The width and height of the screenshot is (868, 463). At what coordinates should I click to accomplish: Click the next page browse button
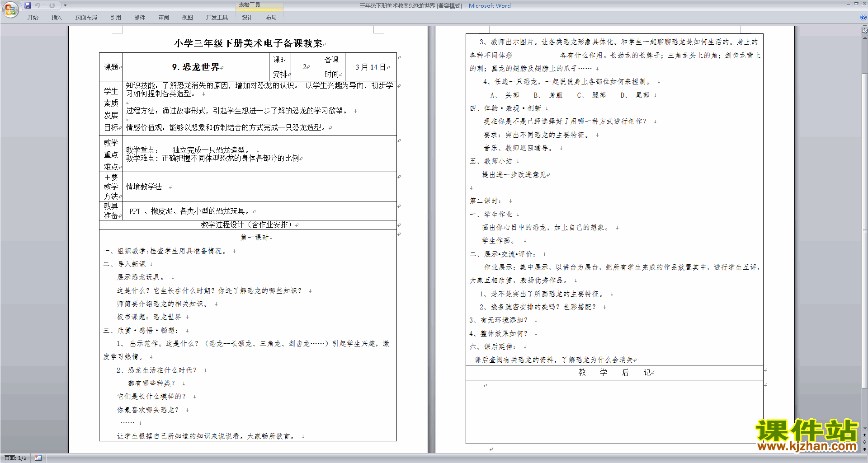pyautogui.click(x=865, y=449)
